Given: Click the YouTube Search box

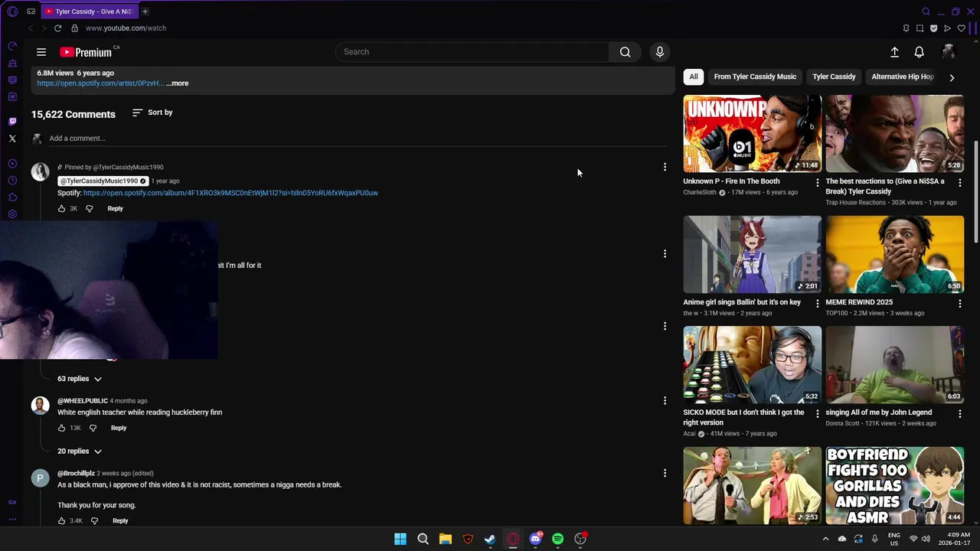Looking at the screenshot, I should tap(472, 52).
